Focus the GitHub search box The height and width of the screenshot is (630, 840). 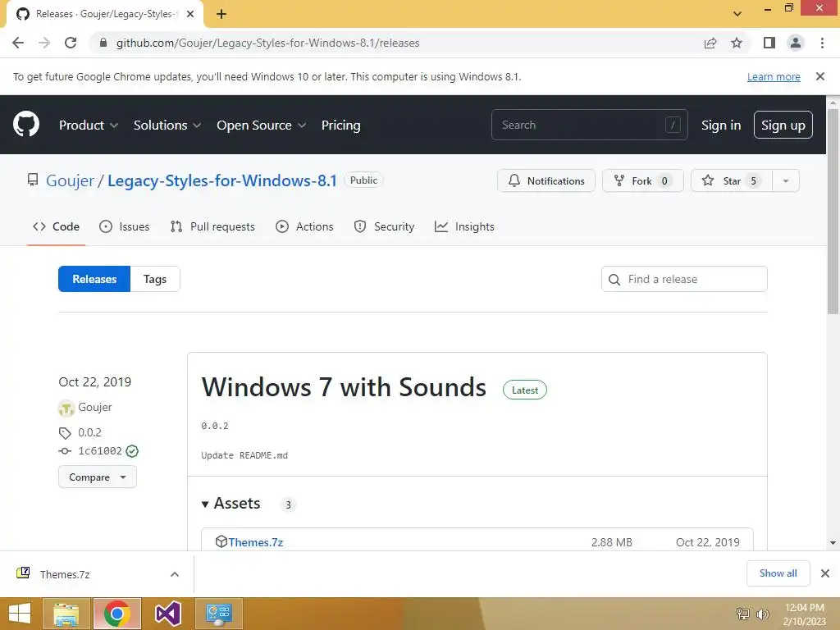click(589, 125)
